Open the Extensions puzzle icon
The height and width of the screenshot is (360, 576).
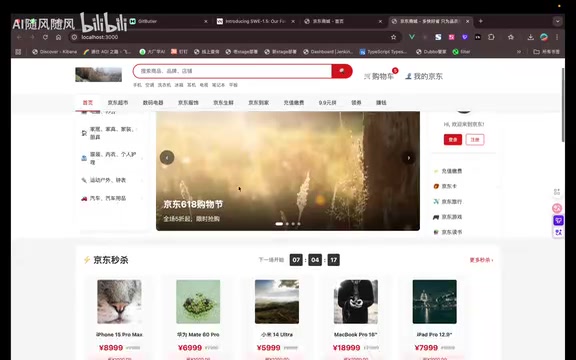pos(491,37)
